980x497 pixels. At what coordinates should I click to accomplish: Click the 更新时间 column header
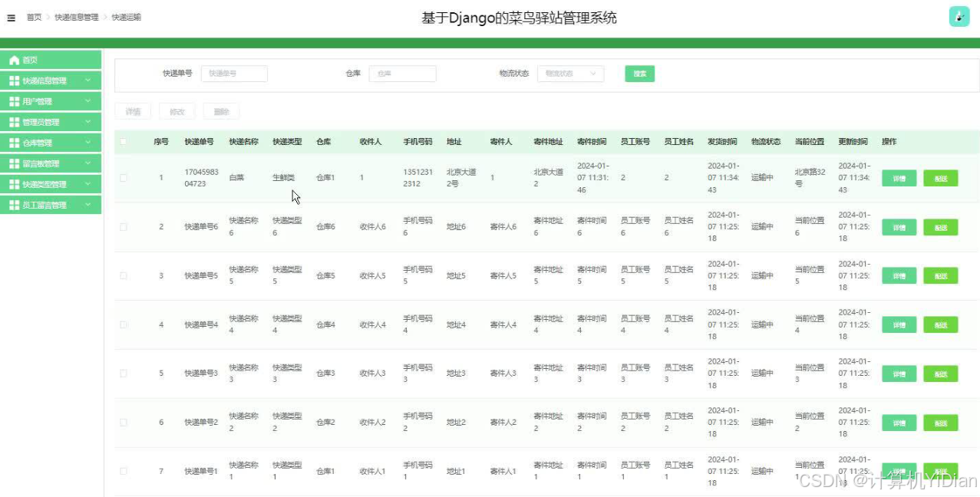[x=853, y=142]
